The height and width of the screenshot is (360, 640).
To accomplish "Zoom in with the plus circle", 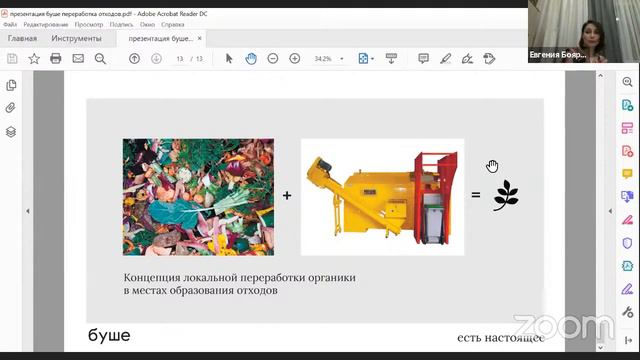I will 295,59.
